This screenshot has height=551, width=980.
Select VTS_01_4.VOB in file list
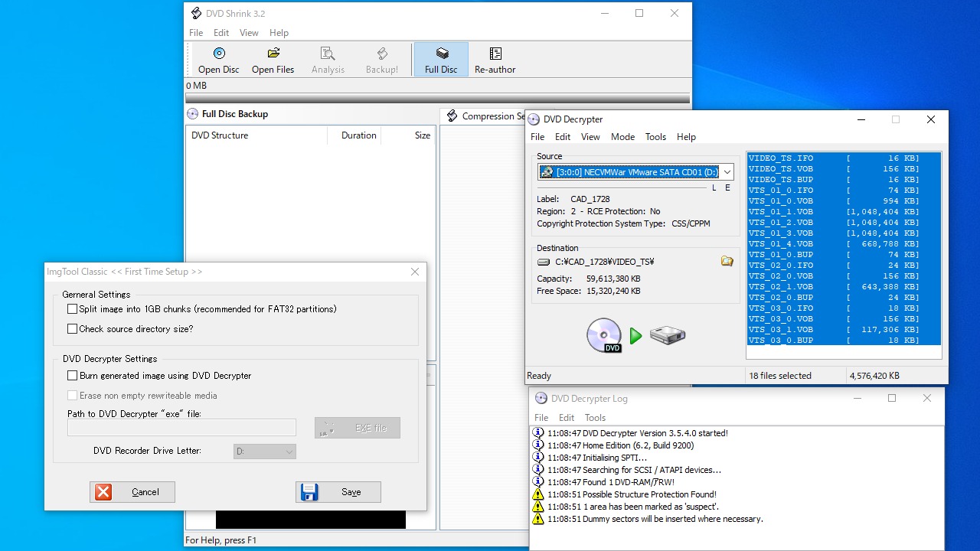click(844, 244)
